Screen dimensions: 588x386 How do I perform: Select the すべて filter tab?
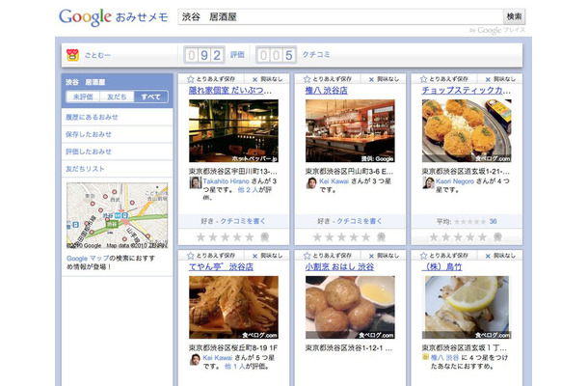point(150,96)
